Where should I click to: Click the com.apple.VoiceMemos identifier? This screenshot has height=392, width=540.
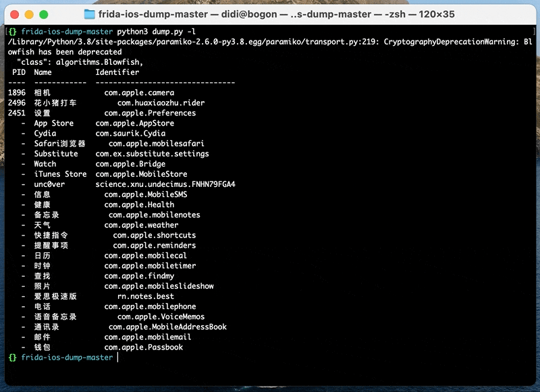[x=161, y=316]
